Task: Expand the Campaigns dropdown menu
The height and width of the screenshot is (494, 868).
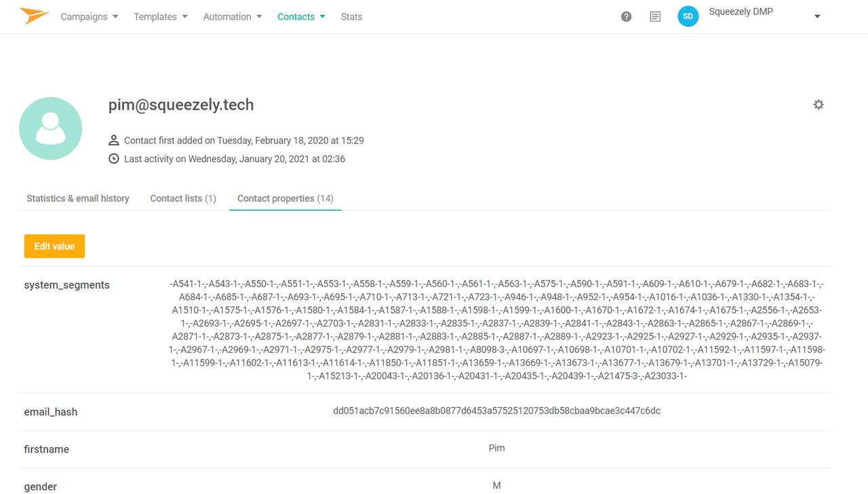Action: tap(90, 17)
